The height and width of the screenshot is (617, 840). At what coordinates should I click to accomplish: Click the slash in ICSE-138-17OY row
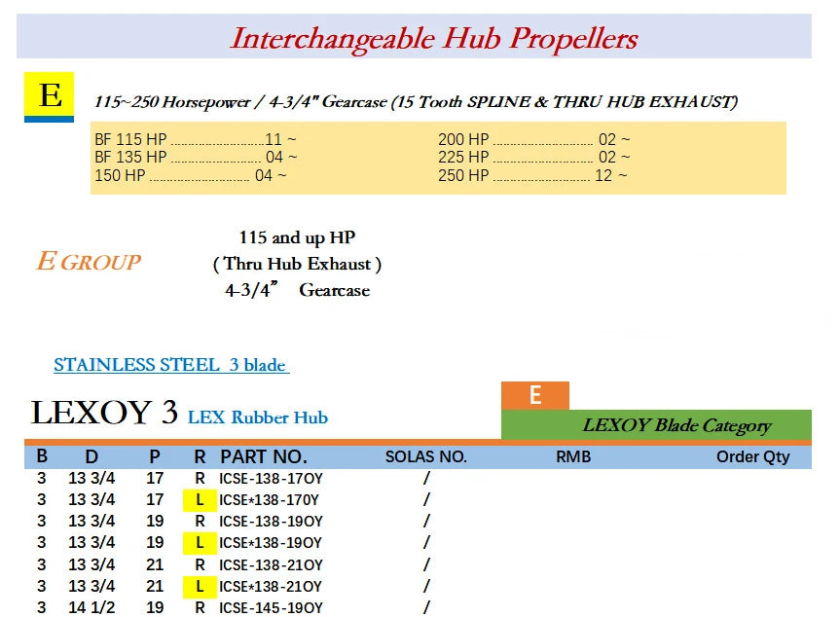426,478
